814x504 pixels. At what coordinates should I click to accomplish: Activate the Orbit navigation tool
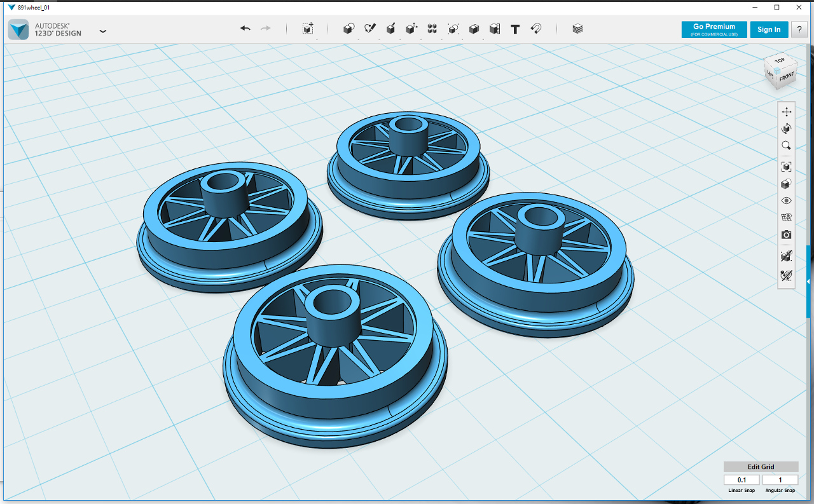point(787,128)
